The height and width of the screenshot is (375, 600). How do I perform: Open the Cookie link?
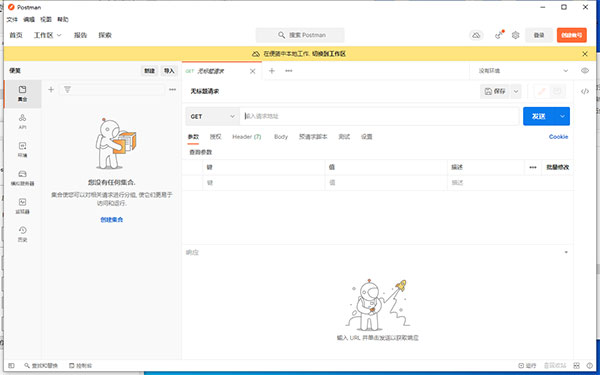click(558, 137)
